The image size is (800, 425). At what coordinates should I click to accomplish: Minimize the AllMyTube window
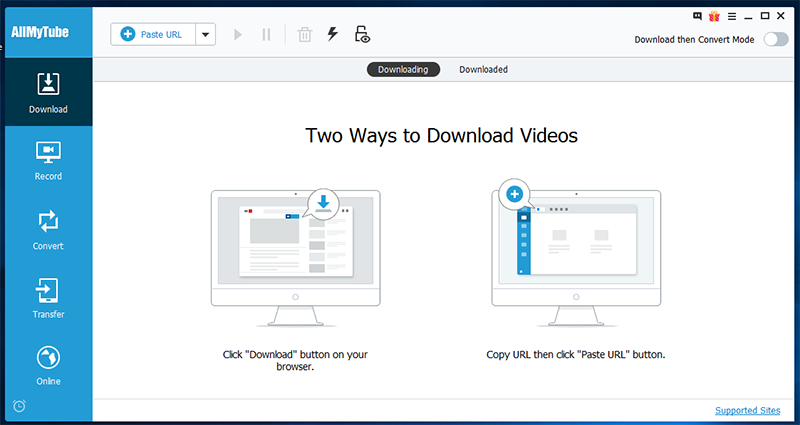point(748,16)
